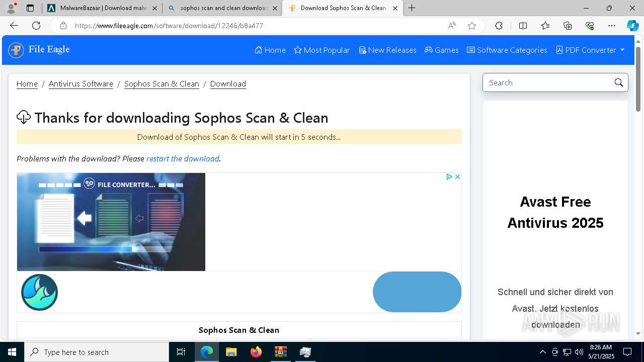
Task: Close the sophos scan search tab
Action: pos(275,8)
